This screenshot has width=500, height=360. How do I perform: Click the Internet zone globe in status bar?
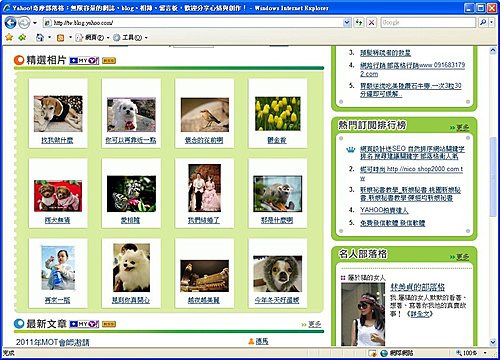click(384, 353)
